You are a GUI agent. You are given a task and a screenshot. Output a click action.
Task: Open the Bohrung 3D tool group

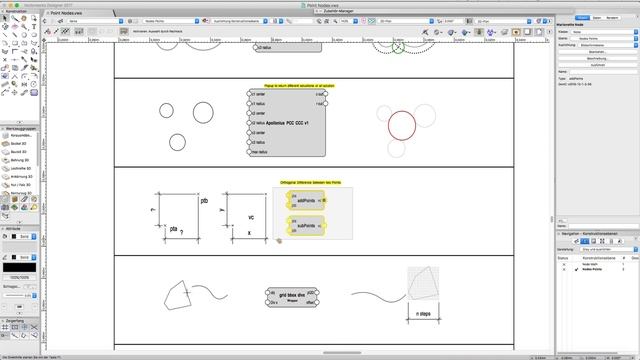[x=19, y=160]
